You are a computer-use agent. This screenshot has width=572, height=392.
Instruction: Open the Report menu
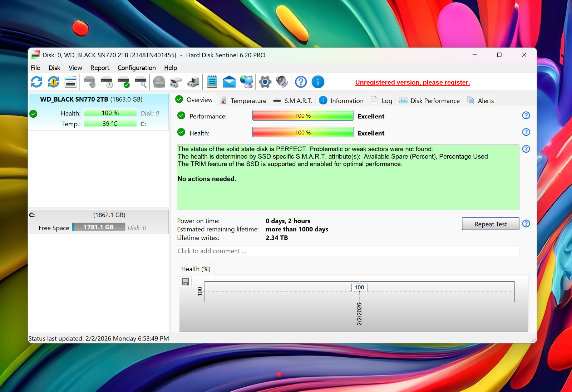click(100, 68)
